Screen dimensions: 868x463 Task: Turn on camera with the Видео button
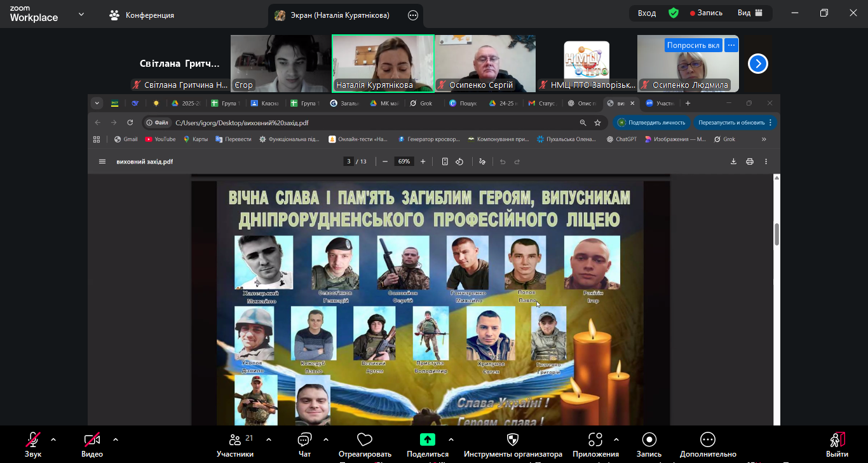point(92,444)
